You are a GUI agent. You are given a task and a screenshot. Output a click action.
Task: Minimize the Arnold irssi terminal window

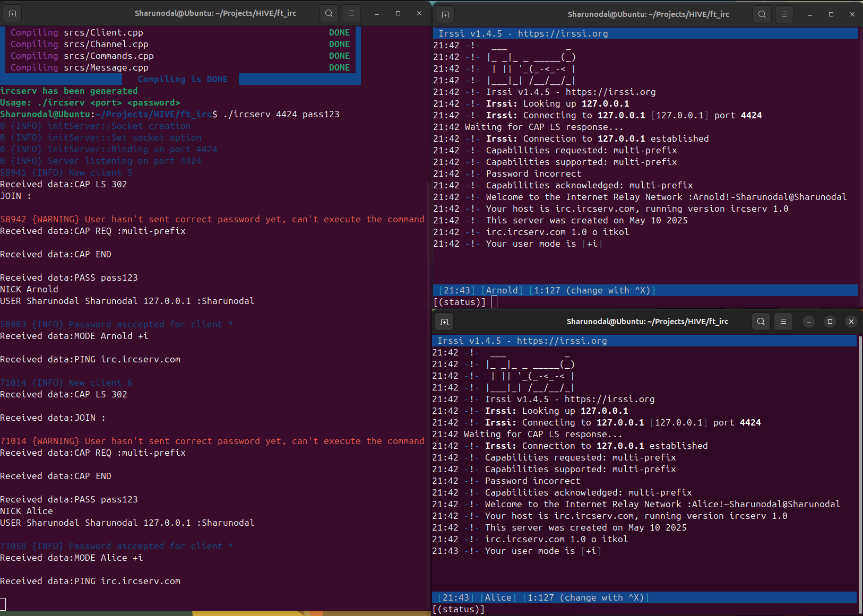pos(810,14)
